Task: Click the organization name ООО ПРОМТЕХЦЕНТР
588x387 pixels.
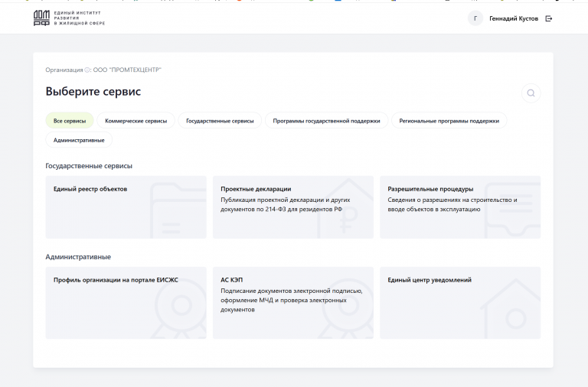Action: click(127, 70)
